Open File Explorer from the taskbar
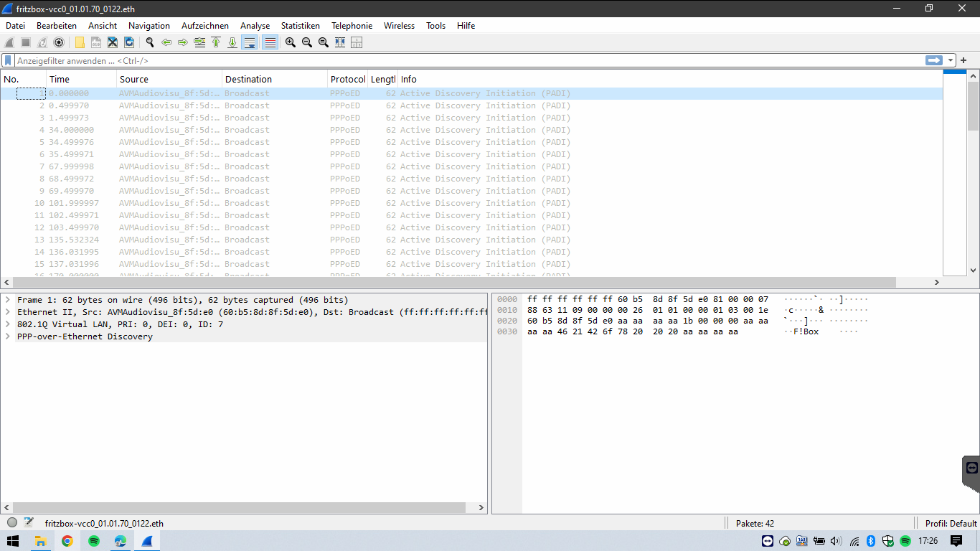This screenshot has width=980, height=551. coord(41,541)
